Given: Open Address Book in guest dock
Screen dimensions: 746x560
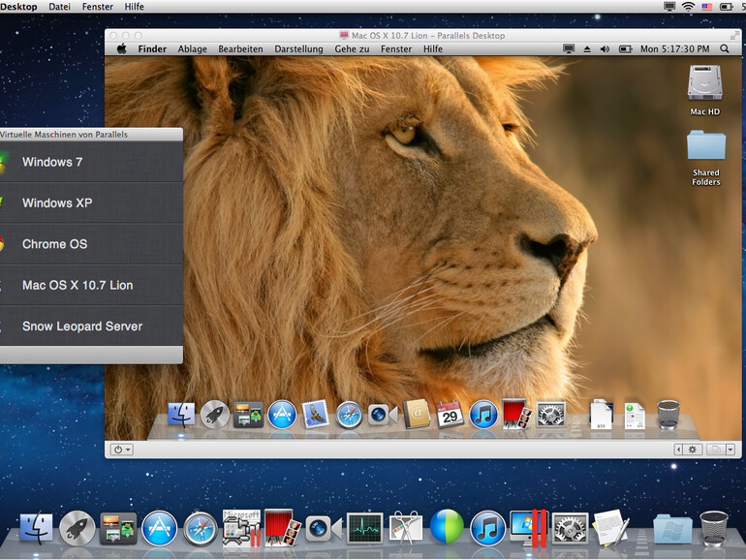Looking at the screenshot, I should pyautogui.click(x=417, y=415).
